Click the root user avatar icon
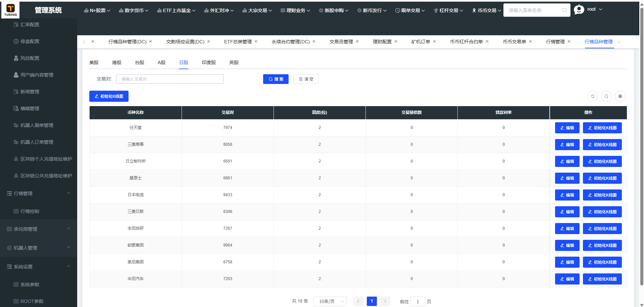Image resolution: width=644 pixels, height=307 pixels. coord(579,10)
